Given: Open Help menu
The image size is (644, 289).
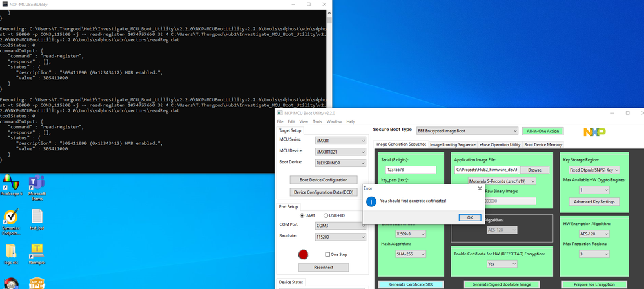Looking at the screenshot, I should [351, 122].
